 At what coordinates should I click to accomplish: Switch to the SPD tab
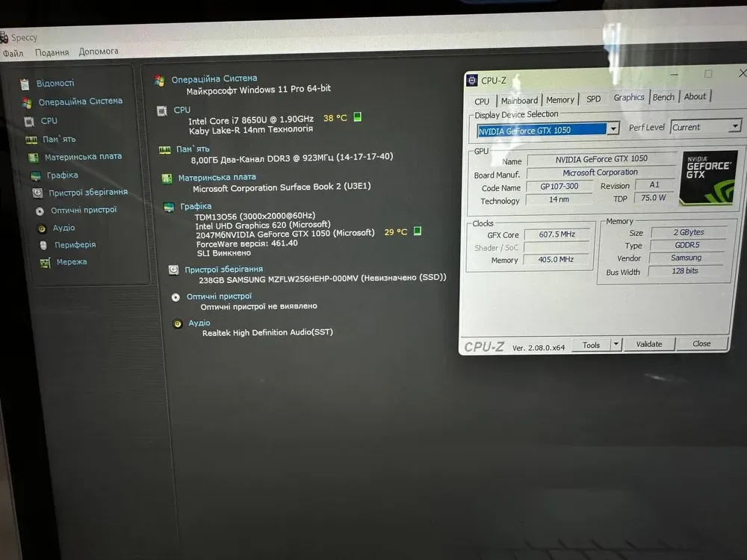tap(593, 99)
